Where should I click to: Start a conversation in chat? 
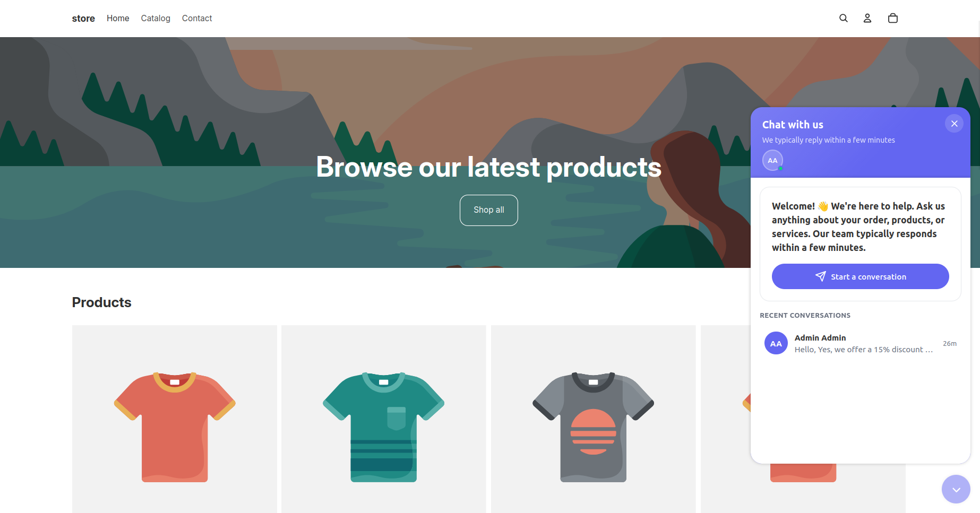point(860,276)
